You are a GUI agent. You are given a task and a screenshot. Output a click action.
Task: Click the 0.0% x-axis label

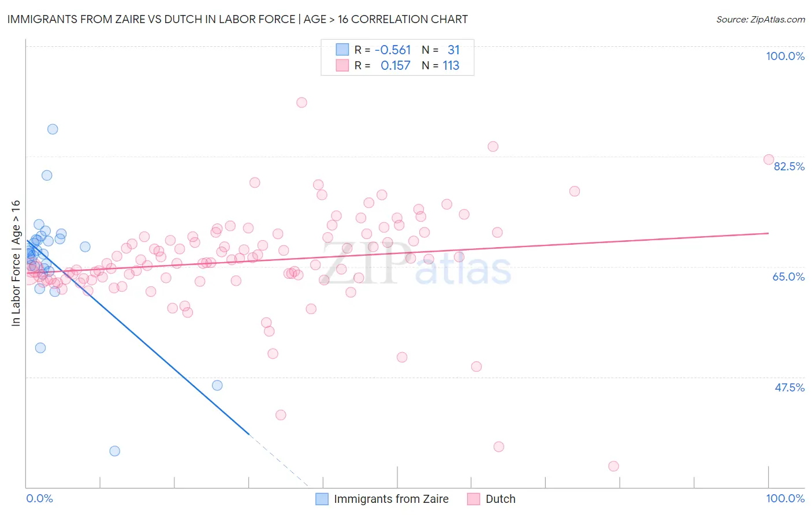(x=39, y=498)
